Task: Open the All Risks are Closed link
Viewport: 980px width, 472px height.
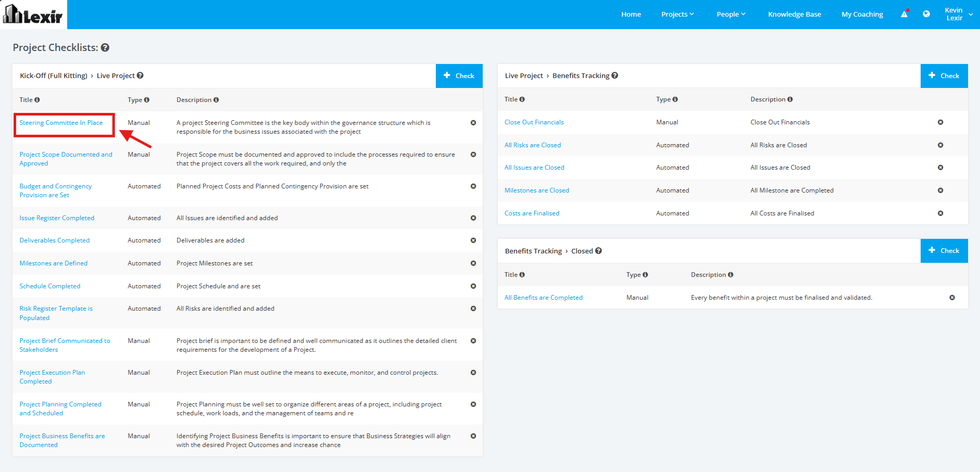Action: 533,145
